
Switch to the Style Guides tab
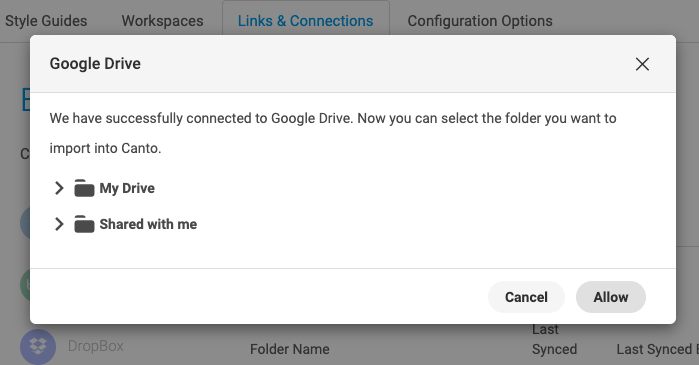[x=46, y=21]
